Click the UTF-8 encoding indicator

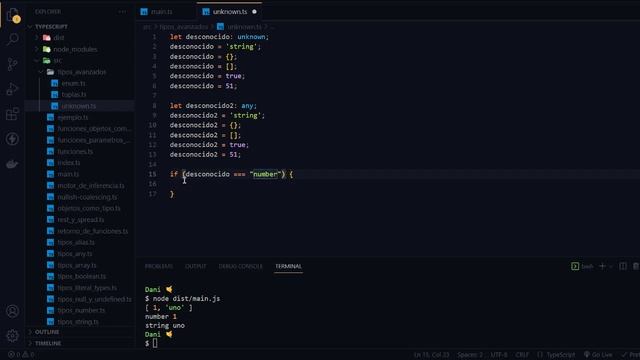499,355
